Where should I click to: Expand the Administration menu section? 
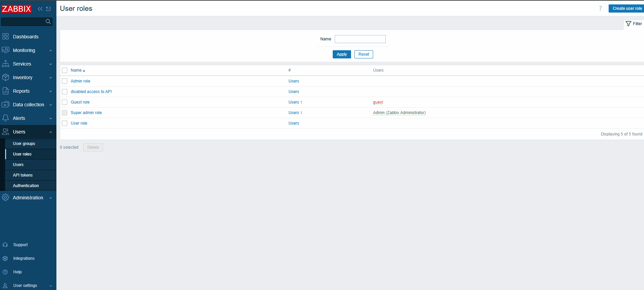(28, 198)
